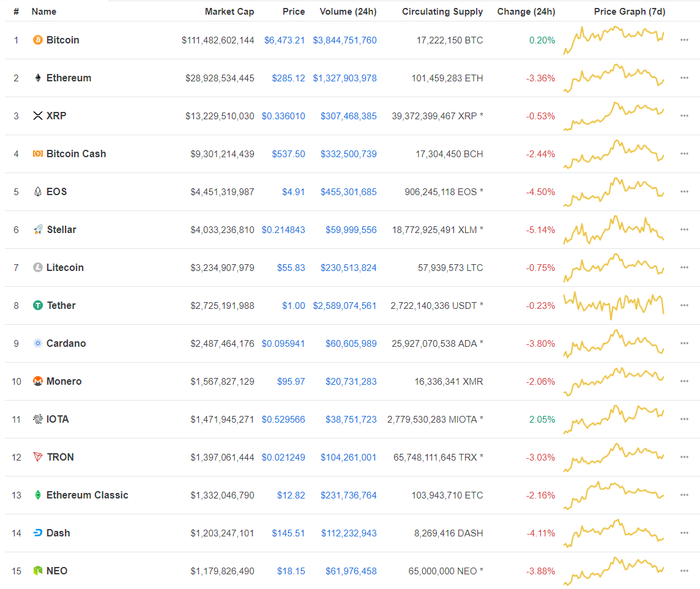Click Bitcoin Cash price $537.50
Screen dimensions: 700x589
tap(288, 154)
